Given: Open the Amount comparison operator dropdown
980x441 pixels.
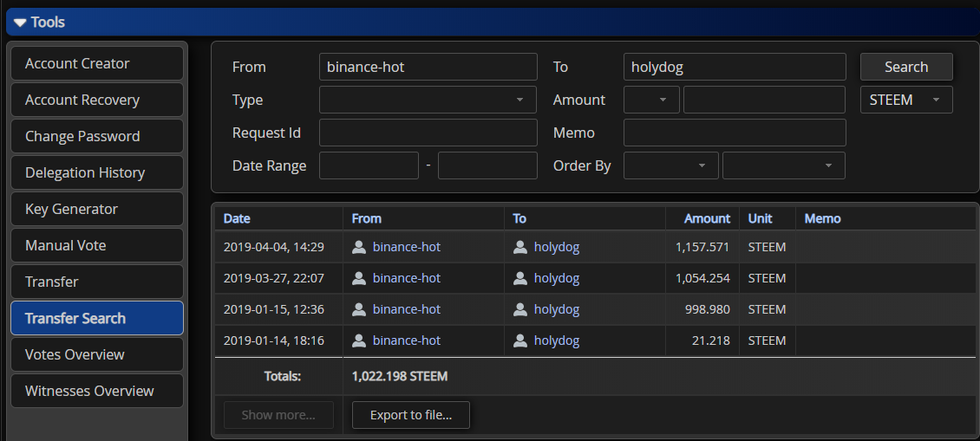Looking at the screenshot, I should point(651,100).
